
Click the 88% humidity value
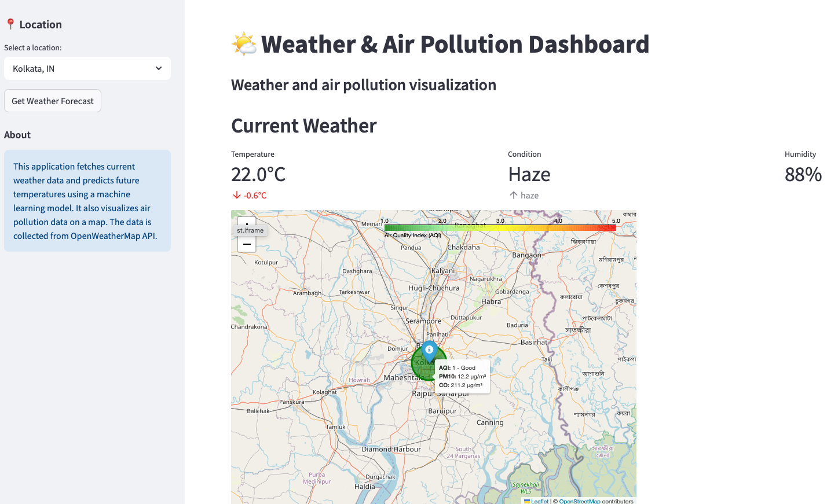(x=803, y=174)
